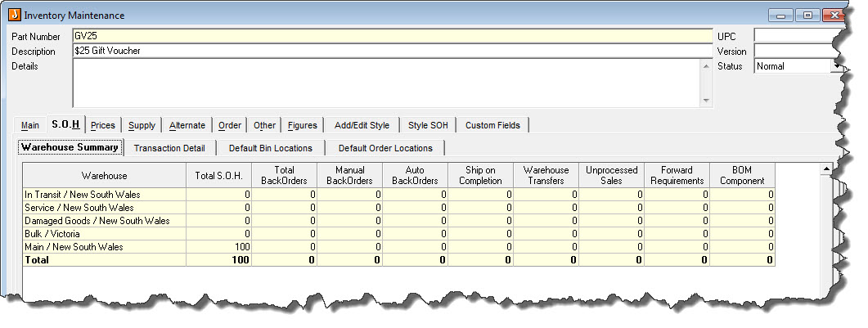This screenshot has width=868, height=328.
Task: Click the Manual BackOrders column header
Action: 349,175
